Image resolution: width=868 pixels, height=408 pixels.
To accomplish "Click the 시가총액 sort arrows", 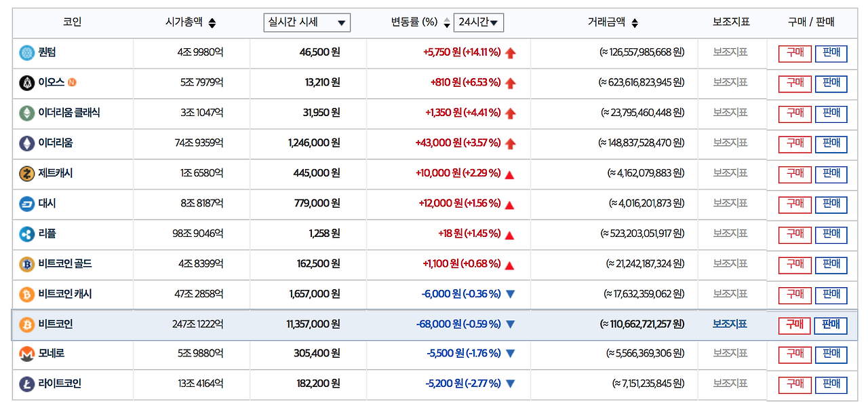I will [212, 22].
